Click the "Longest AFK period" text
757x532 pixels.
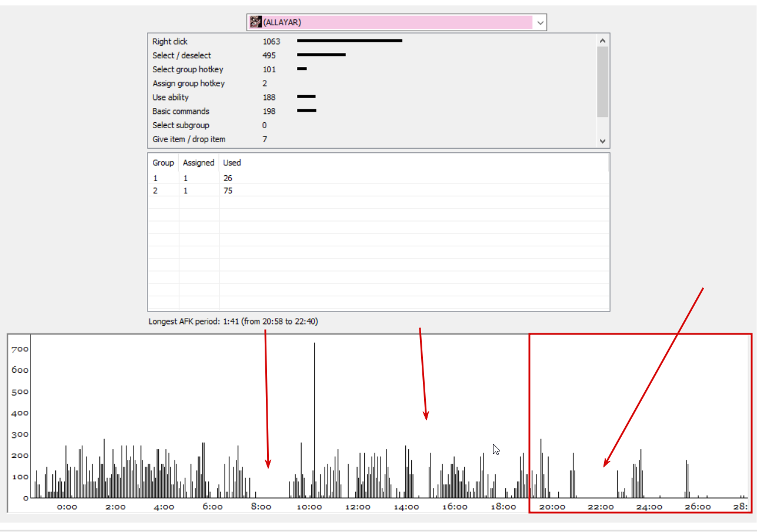coord(234,322)
